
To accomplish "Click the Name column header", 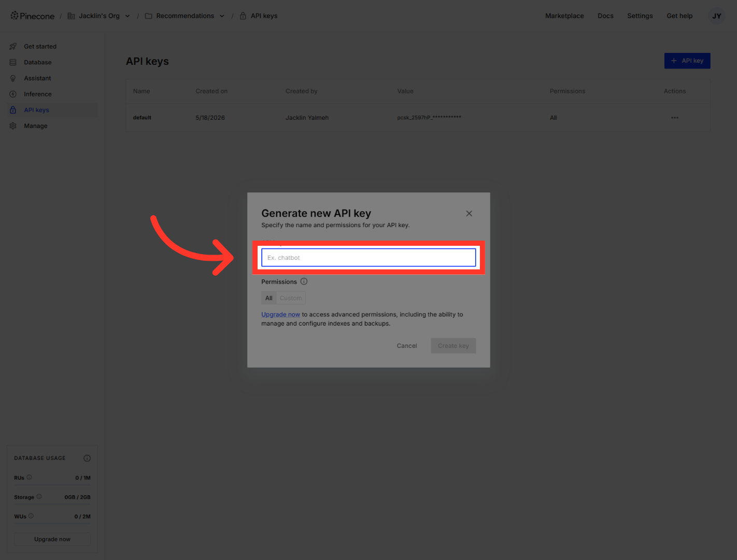I will pos(141,91).
